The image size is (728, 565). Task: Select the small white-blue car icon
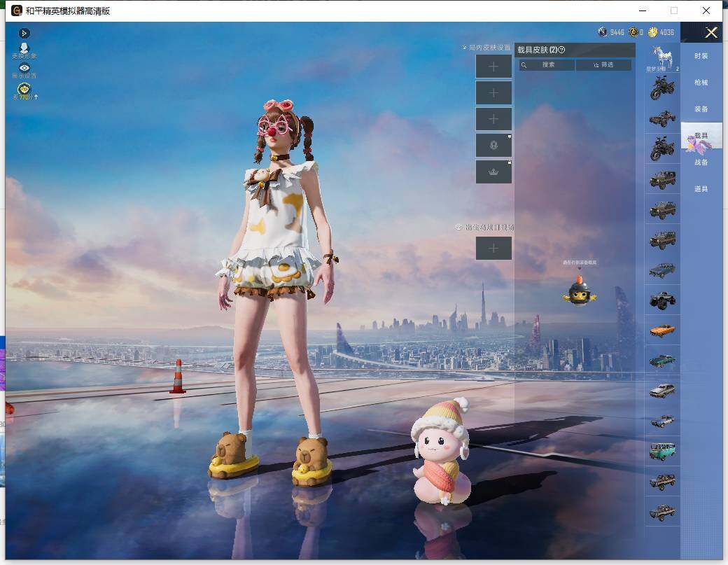[x=662, y=421]
